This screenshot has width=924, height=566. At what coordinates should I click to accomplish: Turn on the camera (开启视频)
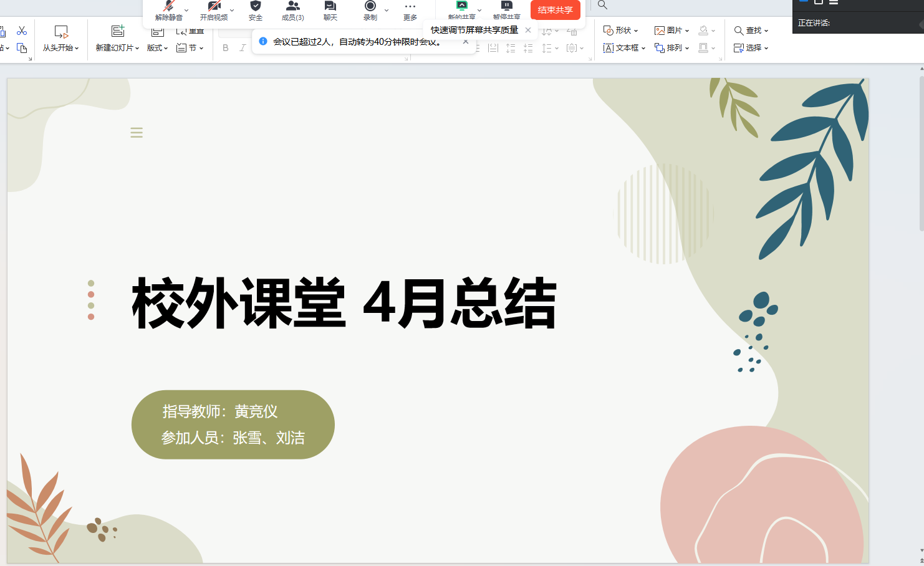click(214, 10)
